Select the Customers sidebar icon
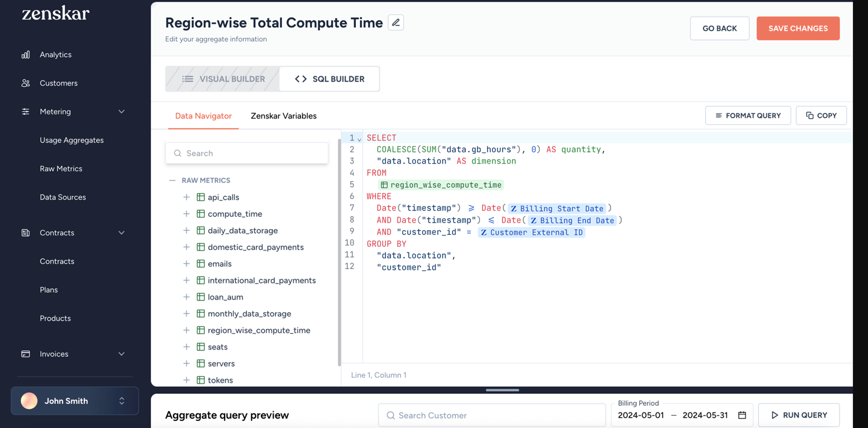Image resolution: width=868 pixels, height=428 pixels. [25, 83]
